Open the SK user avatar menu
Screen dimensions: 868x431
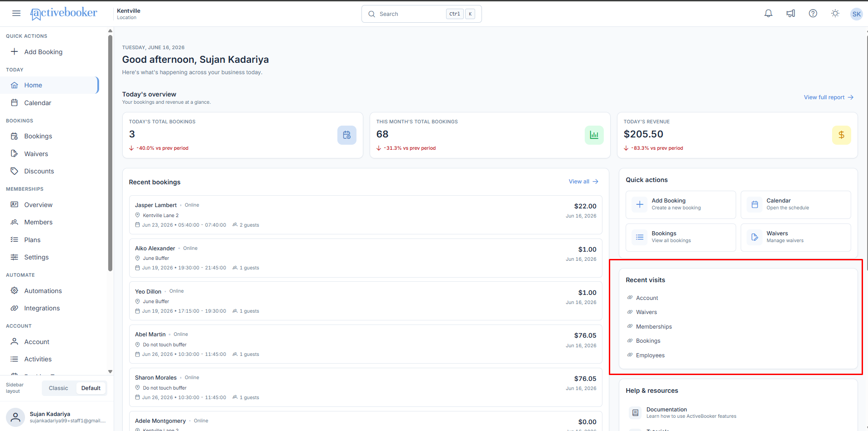pyautogui.click(x=857, y=14)
